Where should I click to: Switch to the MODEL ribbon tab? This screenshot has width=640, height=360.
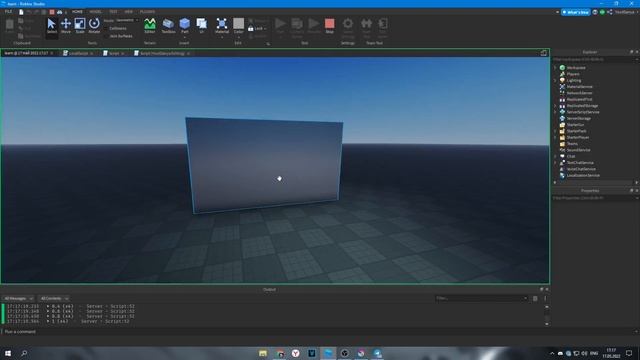click(96, 12)
